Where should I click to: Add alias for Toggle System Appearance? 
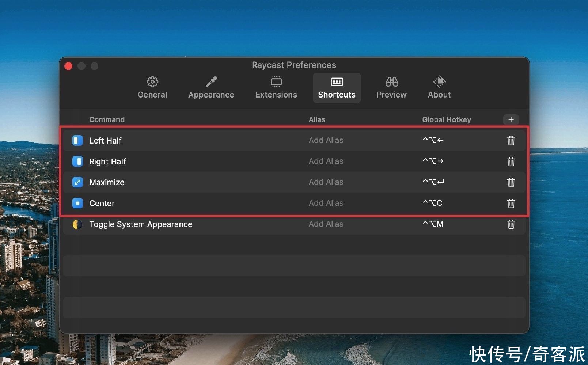(x=326, y=224)
